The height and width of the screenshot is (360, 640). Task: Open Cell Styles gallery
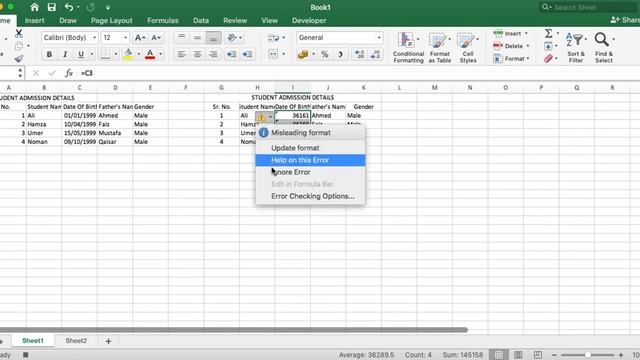(x=468, y=48)
